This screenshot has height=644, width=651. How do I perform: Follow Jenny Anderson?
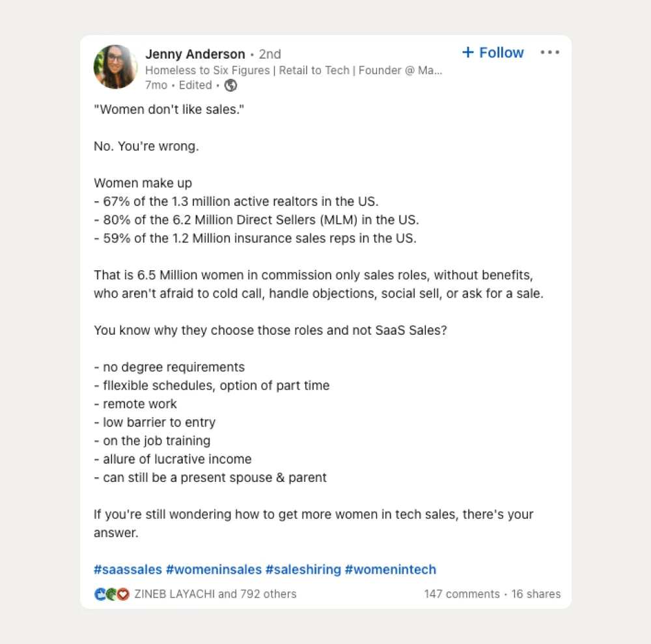[499, 53]
